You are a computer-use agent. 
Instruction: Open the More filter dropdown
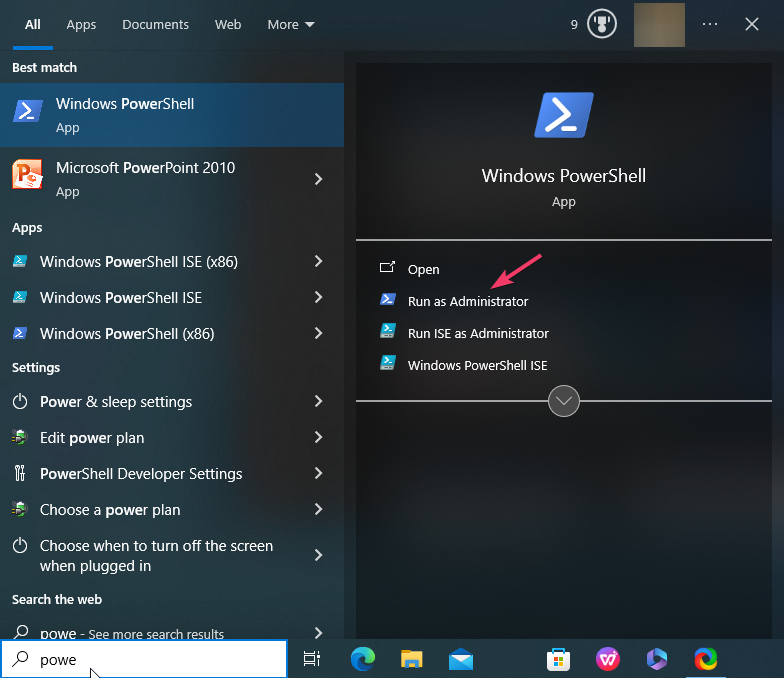pos(290,24)
